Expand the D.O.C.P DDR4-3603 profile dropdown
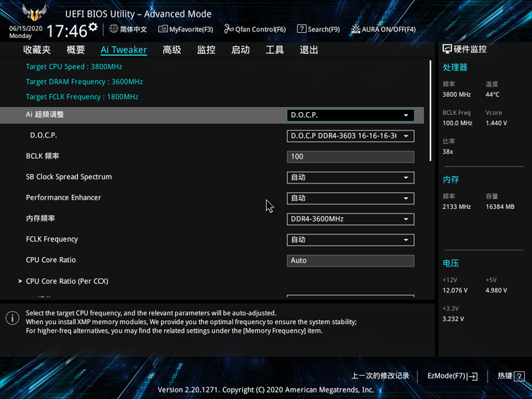 351,136
